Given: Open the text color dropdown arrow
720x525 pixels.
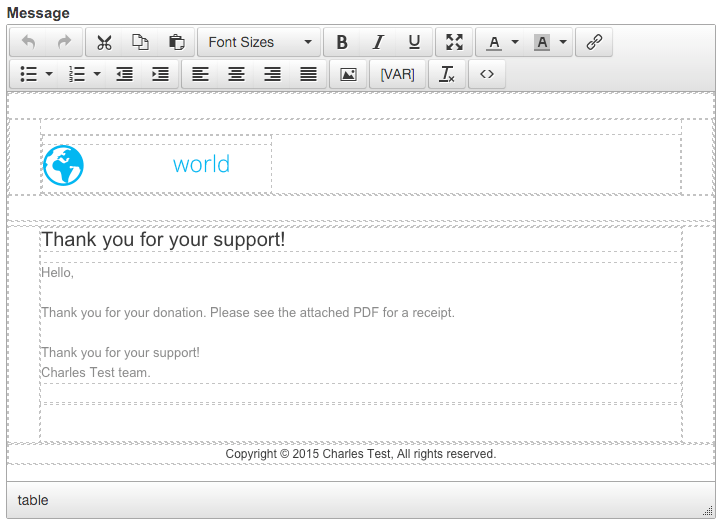Looking at the screenshot, I should pyautogui.click(x=515, y=42).
